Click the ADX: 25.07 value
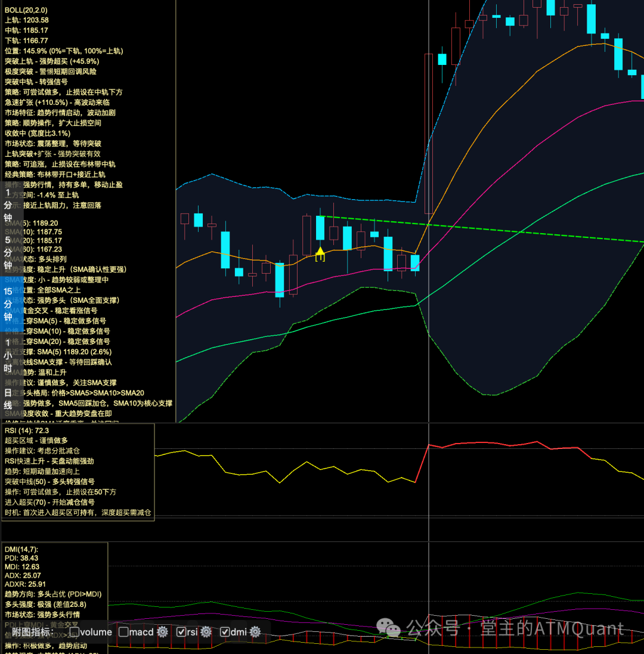Screen dimensions: 644x654 pos(23,575)
